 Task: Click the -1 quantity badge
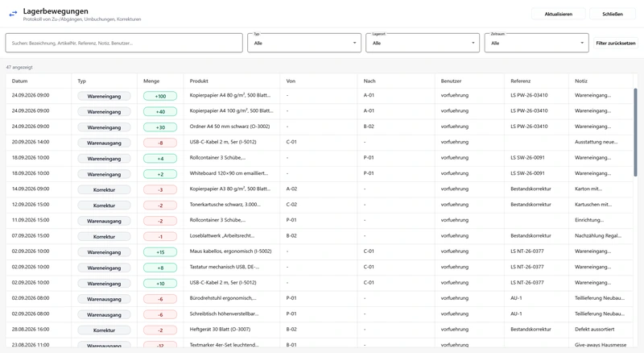(160, 237)
